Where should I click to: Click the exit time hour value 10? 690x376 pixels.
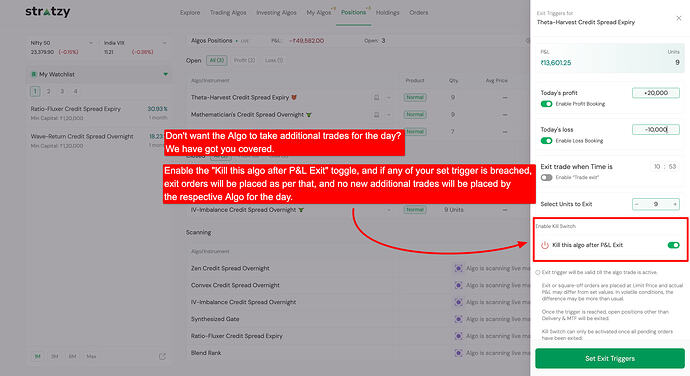click(657, 166)
